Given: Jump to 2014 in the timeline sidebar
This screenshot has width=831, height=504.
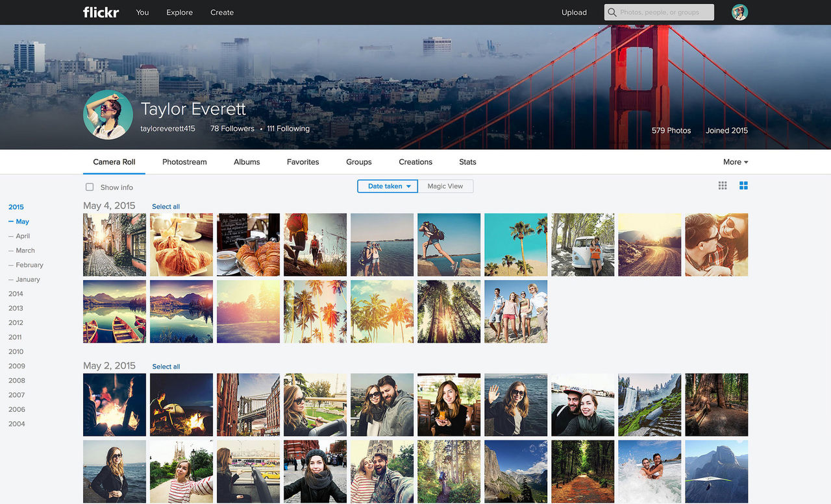Looking at the screenshot, I should tap(16, 293).
